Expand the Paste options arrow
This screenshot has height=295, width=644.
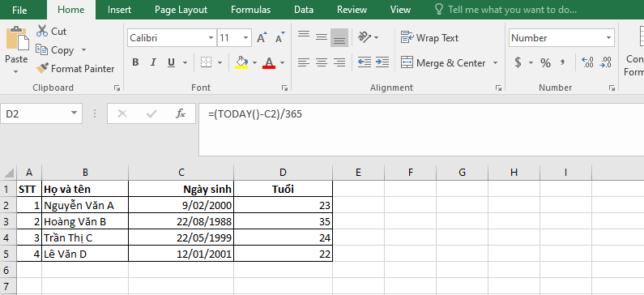(16, 71)
